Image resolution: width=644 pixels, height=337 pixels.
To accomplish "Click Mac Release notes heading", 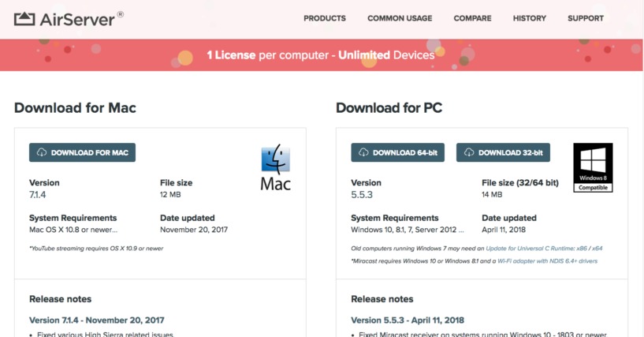I will tap(61, 299).
